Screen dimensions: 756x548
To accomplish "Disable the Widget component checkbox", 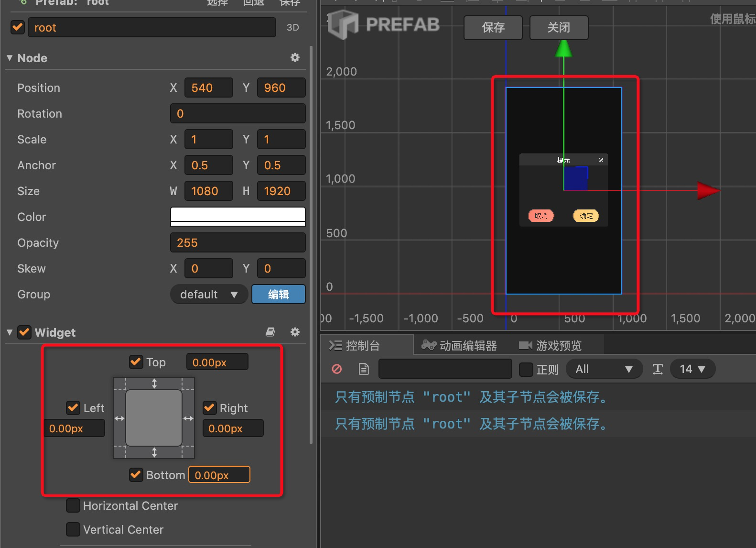I will point(24,332).
